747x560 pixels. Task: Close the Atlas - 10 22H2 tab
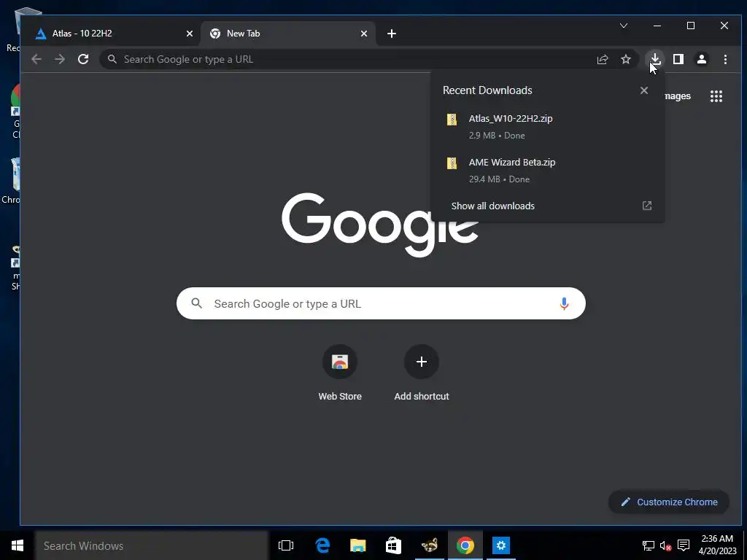pos(190,34)
